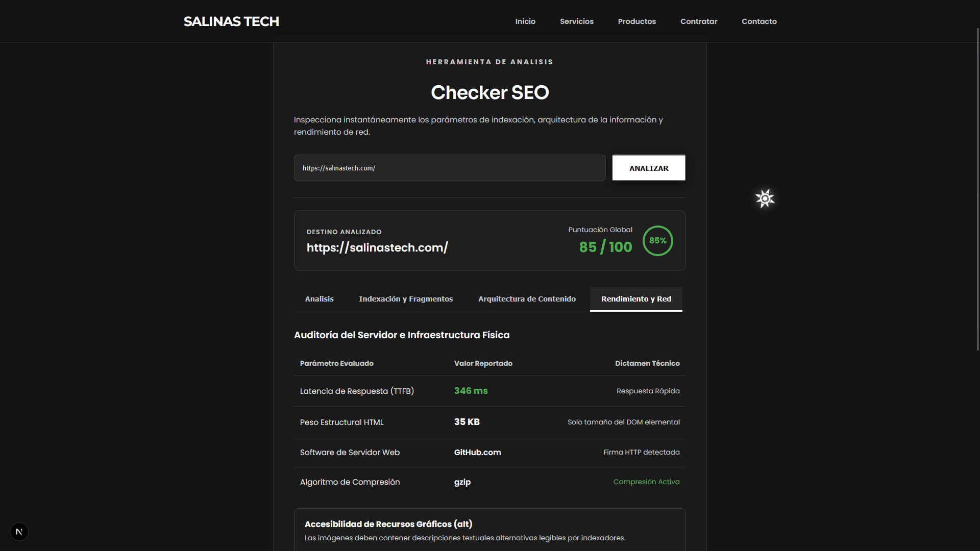
Task: Click the analyzed URL https://salinastech.com/ heading
Action: pyautogui.click(x=377, y=248)
